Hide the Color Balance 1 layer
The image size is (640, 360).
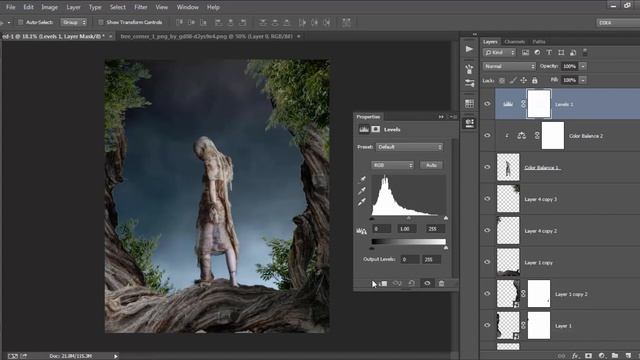(487, 167)
